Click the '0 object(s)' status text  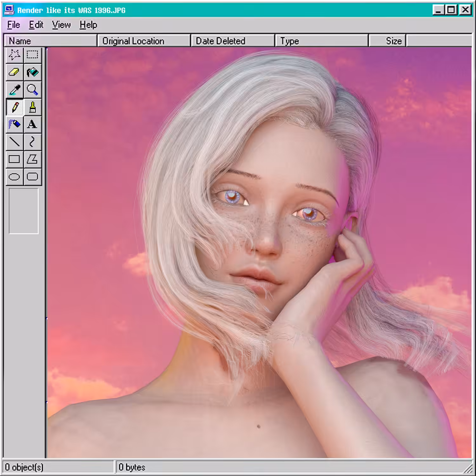pyautogui.click(x=24, y=467)
